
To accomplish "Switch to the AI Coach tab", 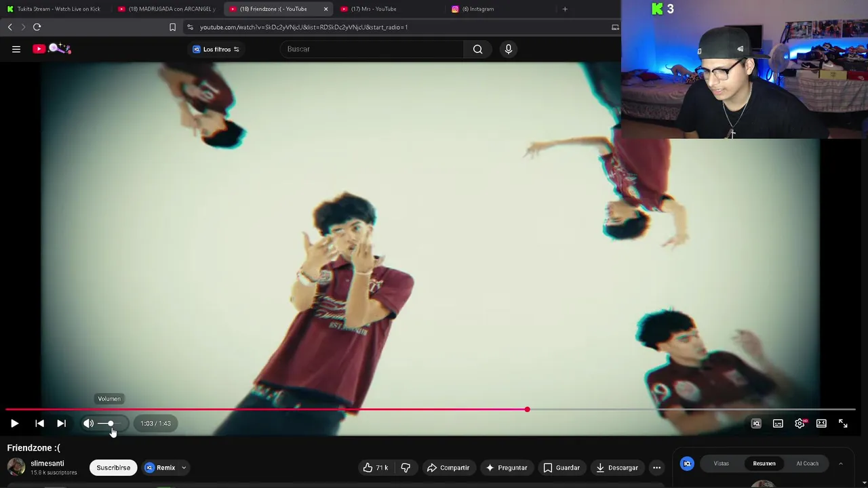I will [807, 464].
